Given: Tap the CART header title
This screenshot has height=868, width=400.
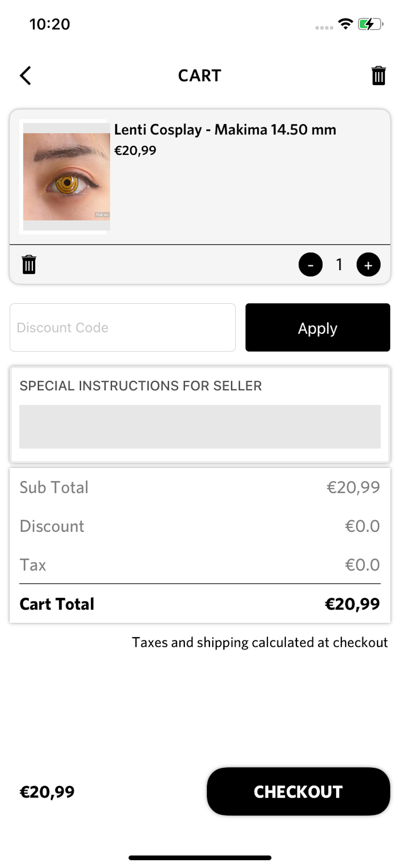Looking at the screenshot, I should tap(200, 75).
